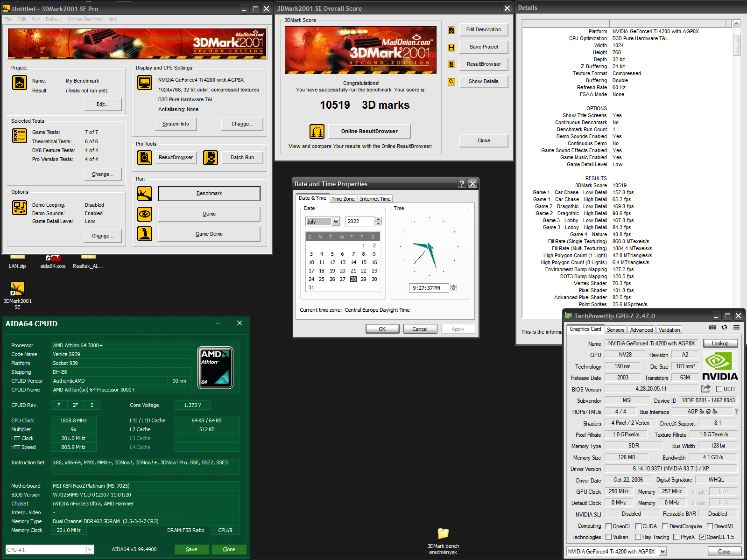Open the Online Services menu in 3DMark

[x=85, y=19]
